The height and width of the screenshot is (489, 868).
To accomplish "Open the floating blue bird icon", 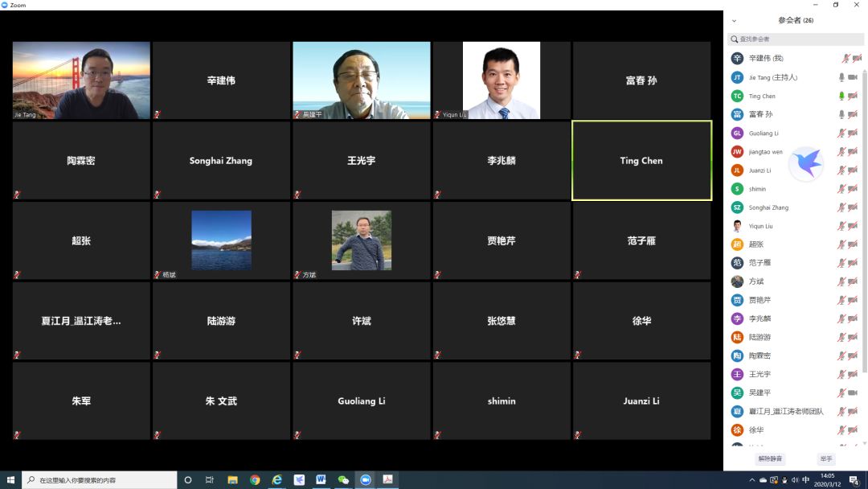I will [806, 164].
